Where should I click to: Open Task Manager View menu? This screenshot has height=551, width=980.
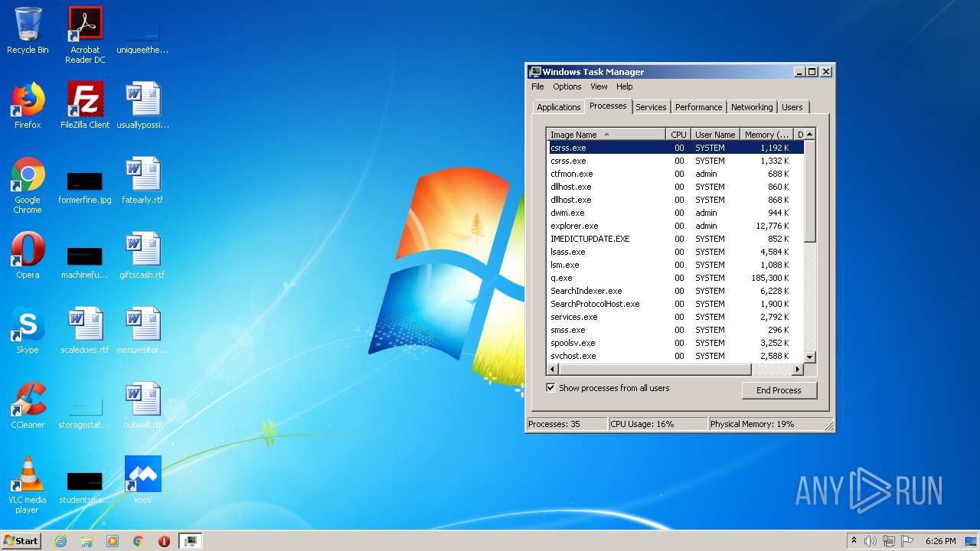[599, 86]
